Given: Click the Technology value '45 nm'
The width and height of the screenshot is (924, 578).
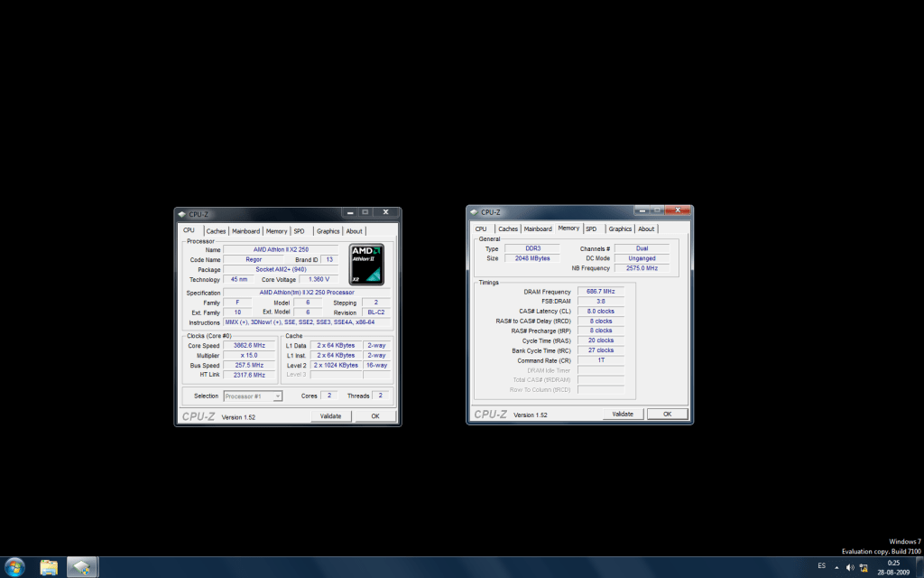Looking at the screenshot, I should [238, 280].
